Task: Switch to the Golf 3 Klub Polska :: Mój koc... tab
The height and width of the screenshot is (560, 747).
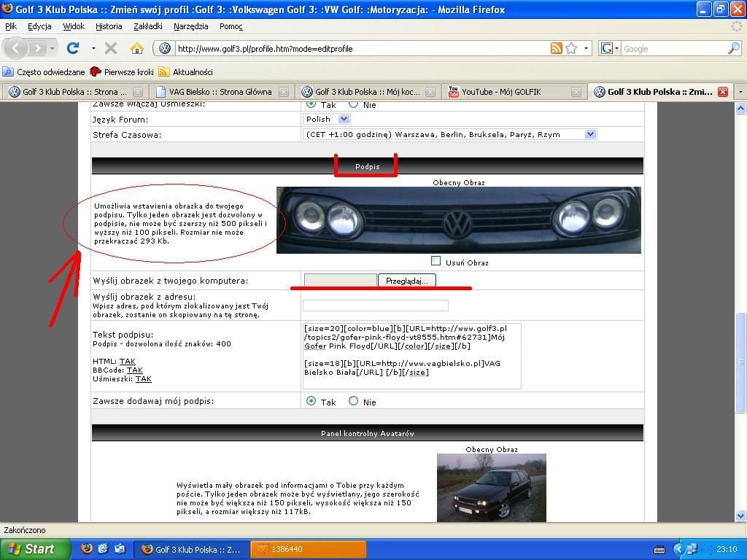Action: point(368,92)
